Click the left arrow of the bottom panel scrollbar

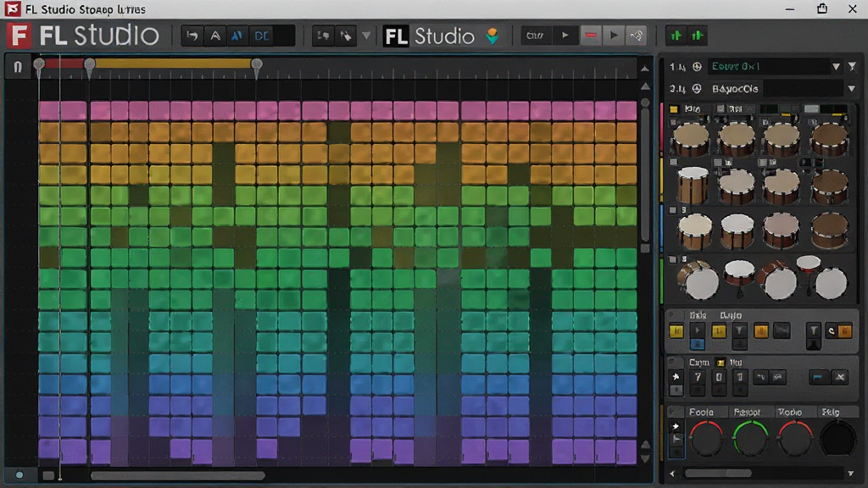click(x=672, y=474)
